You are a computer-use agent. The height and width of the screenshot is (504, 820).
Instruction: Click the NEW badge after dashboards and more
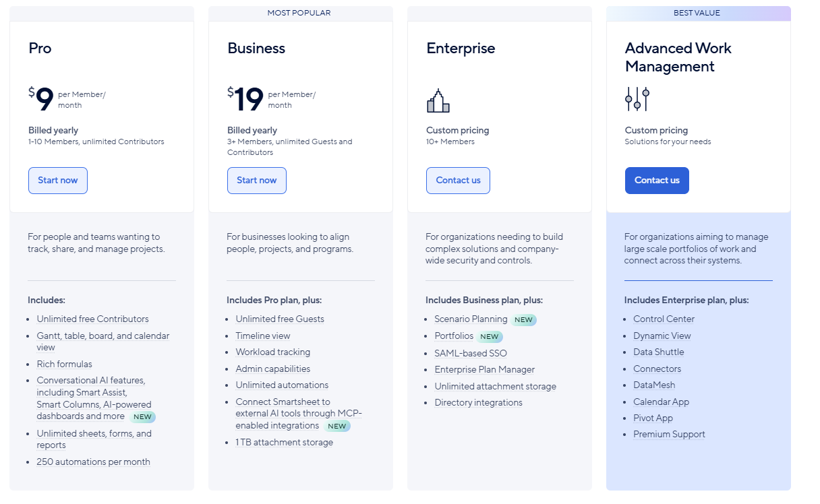[142, 417]
